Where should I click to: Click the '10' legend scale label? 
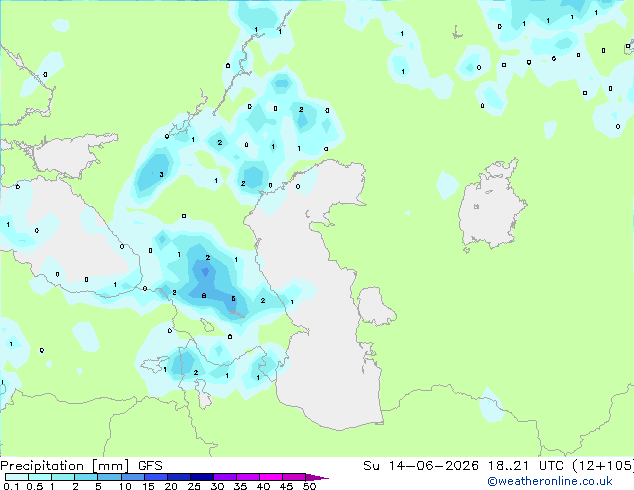pyautogui.click(x=125, y=486)
